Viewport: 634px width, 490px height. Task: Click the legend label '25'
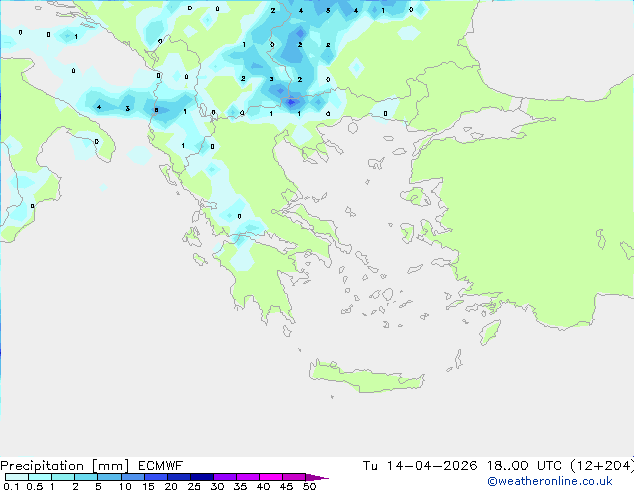(194, 486)
